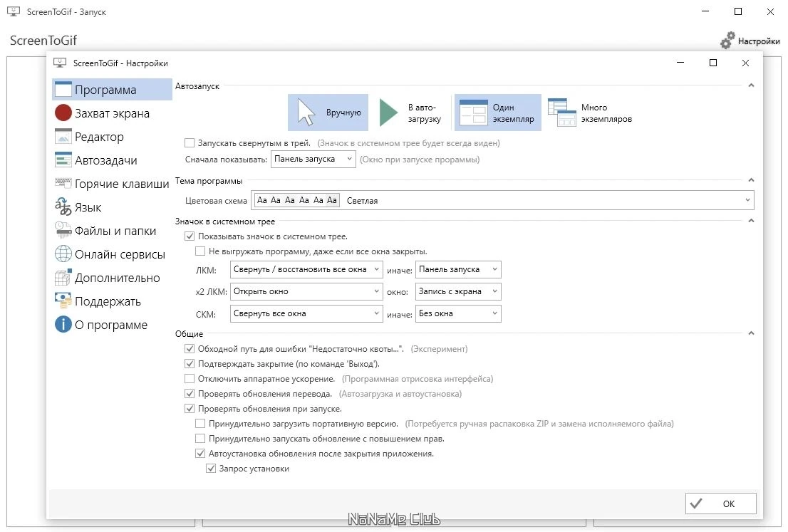Click the Поддержать money icon

[x=63, y=301]
